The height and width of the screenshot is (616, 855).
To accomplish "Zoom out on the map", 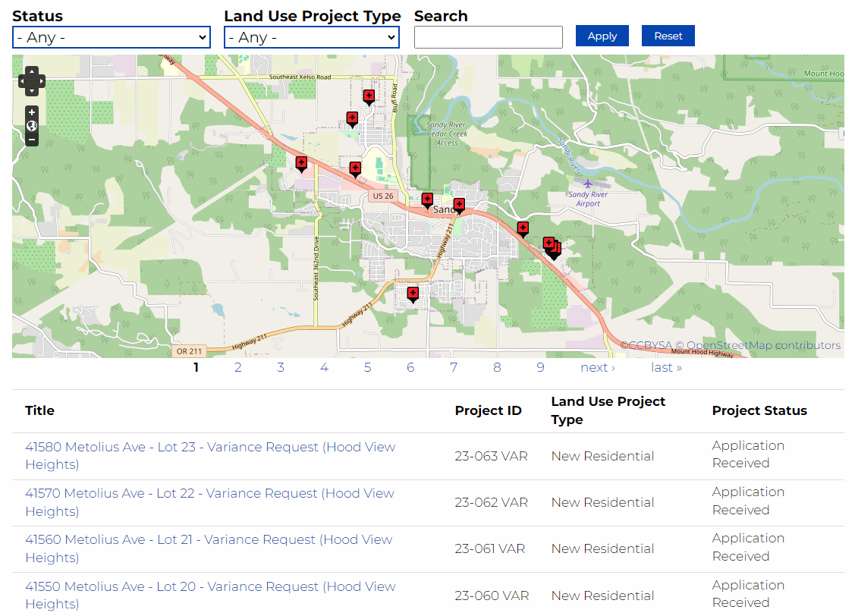I will [32, 140].
